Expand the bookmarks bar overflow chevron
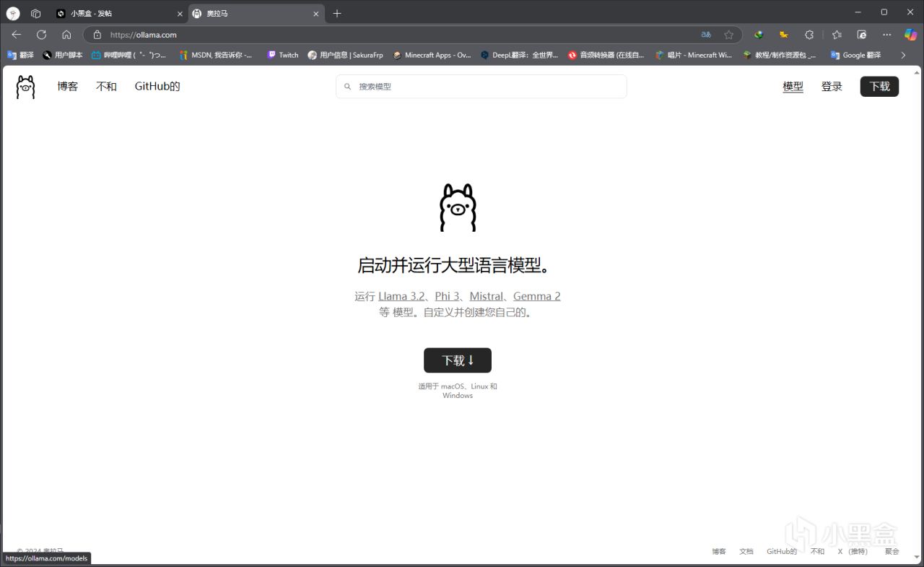924x567 pixels. (x=903, y=55)
